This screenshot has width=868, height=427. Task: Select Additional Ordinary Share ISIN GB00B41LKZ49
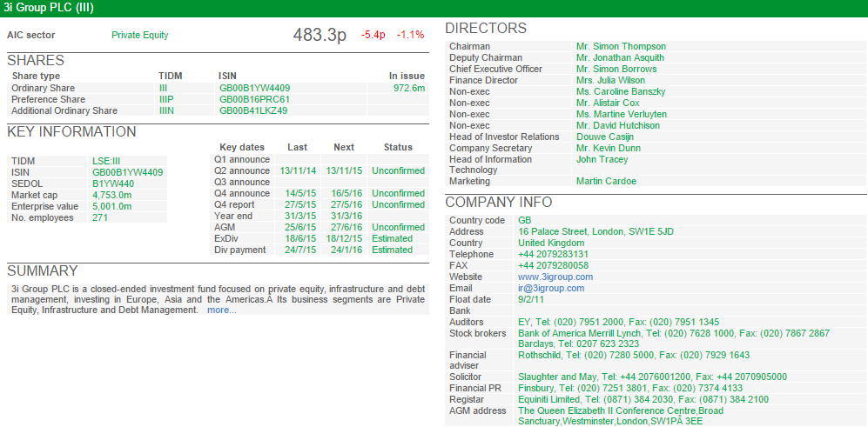tap(253, 110)
